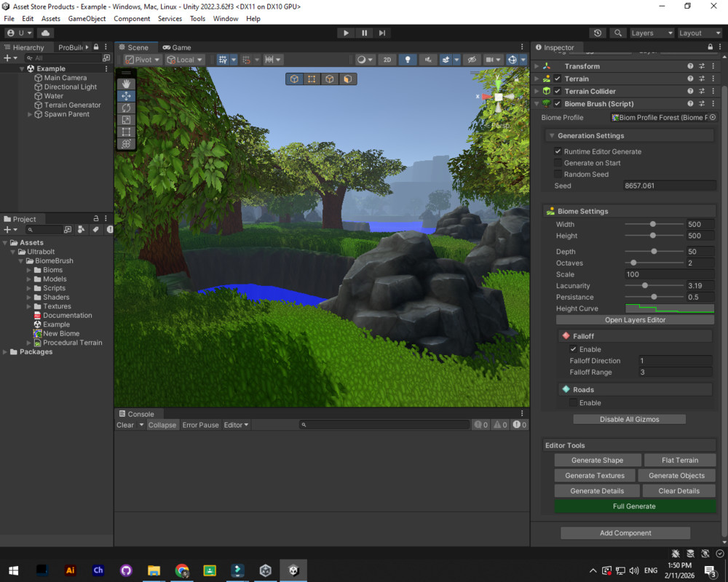The height and width of the screenshot is (582, 728).
Task: Select the Move tool in Scene toolbar
Action: 126,96
